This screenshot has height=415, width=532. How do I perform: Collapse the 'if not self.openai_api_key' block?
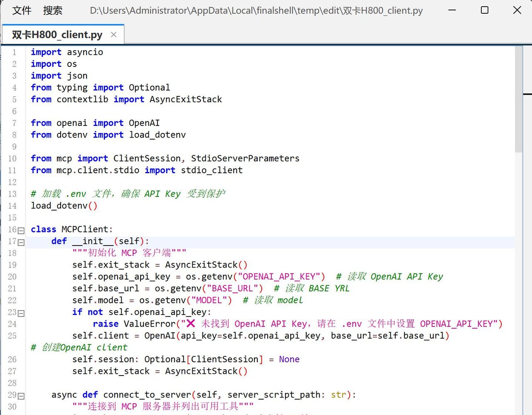coord(21,313)
